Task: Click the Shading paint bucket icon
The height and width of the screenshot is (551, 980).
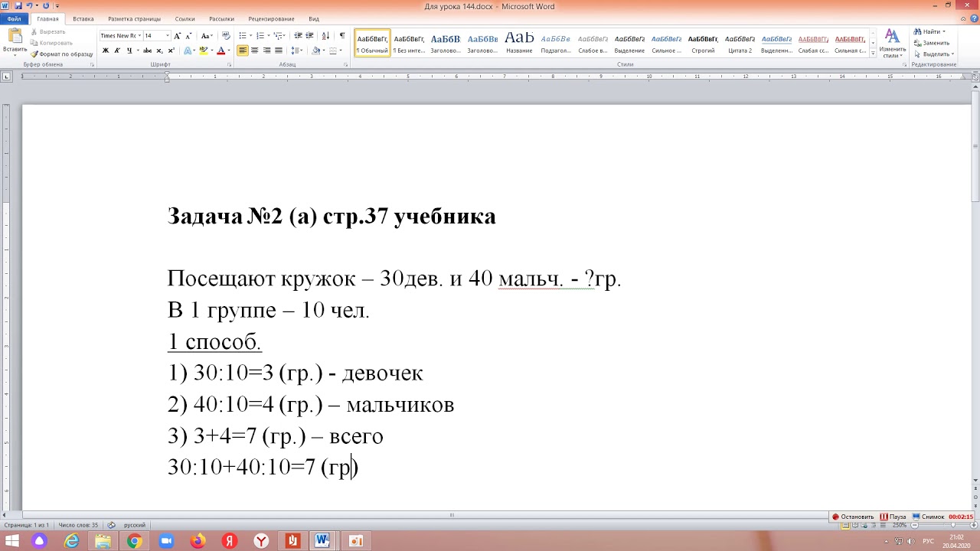Action: pos(315,51)
